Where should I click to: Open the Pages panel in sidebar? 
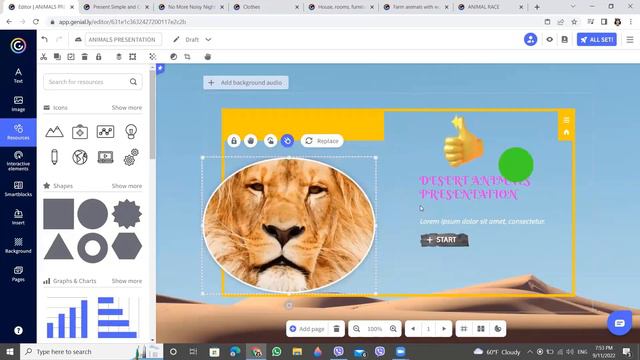[18, 274]
